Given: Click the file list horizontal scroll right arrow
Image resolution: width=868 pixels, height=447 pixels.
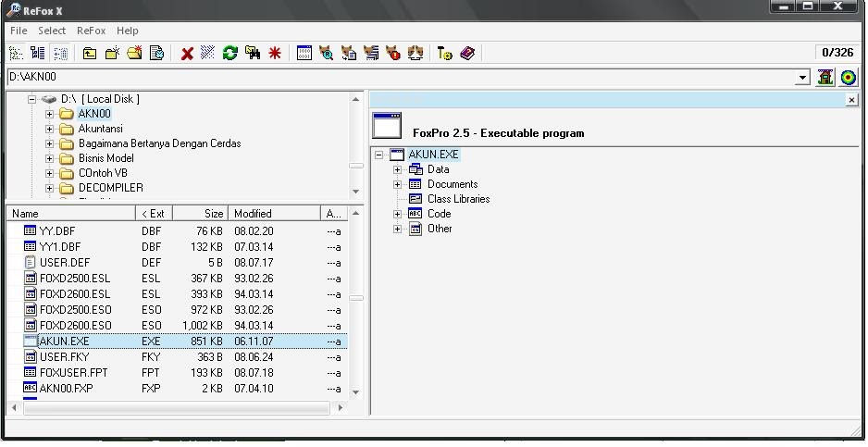Looking at the screenshot, I should (341, 408).
